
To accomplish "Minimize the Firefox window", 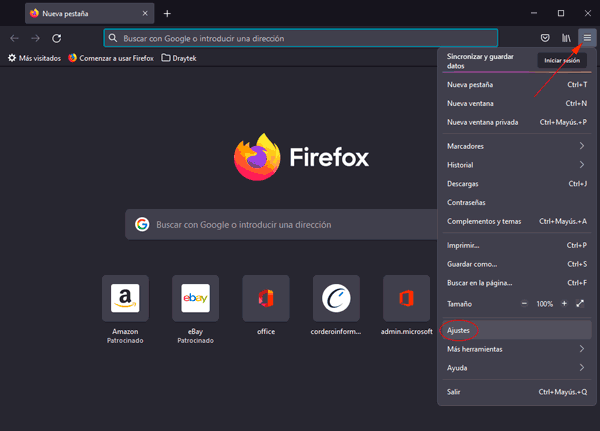I will pyautogui.click(x=534, y=13).
